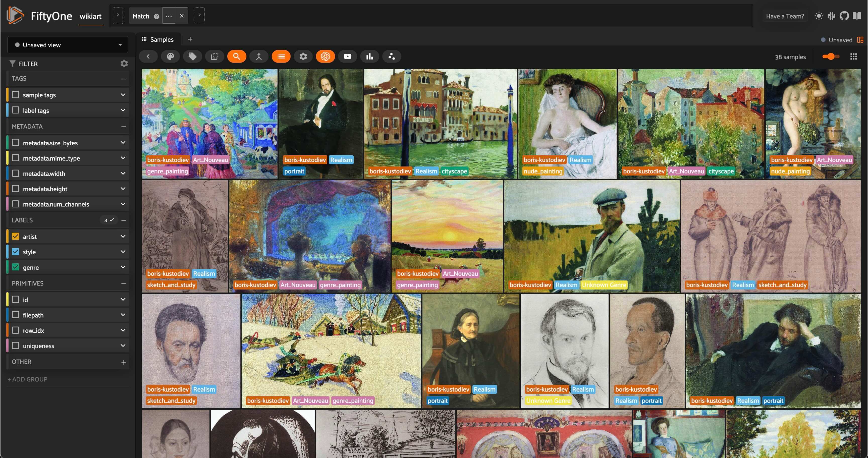Click the color palette scheme icon
868x458 pixels.
point(171,56)
